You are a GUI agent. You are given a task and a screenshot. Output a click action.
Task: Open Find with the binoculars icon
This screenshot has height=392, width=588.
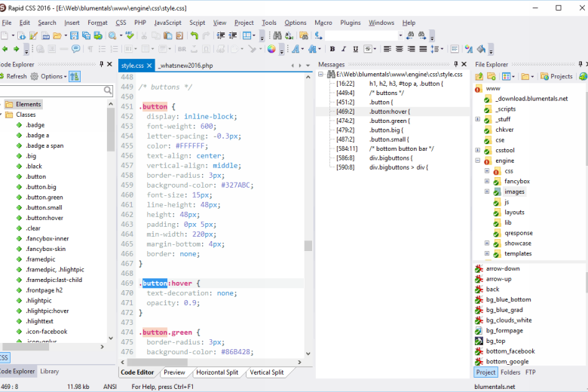click(277, 35)
